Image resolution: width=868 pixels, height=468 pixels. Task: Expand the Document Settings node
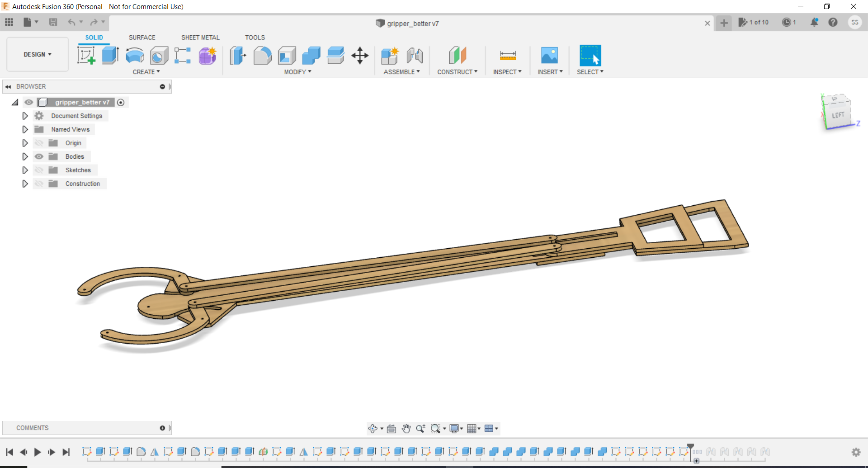pyautogui.click(x=25, y=116)
